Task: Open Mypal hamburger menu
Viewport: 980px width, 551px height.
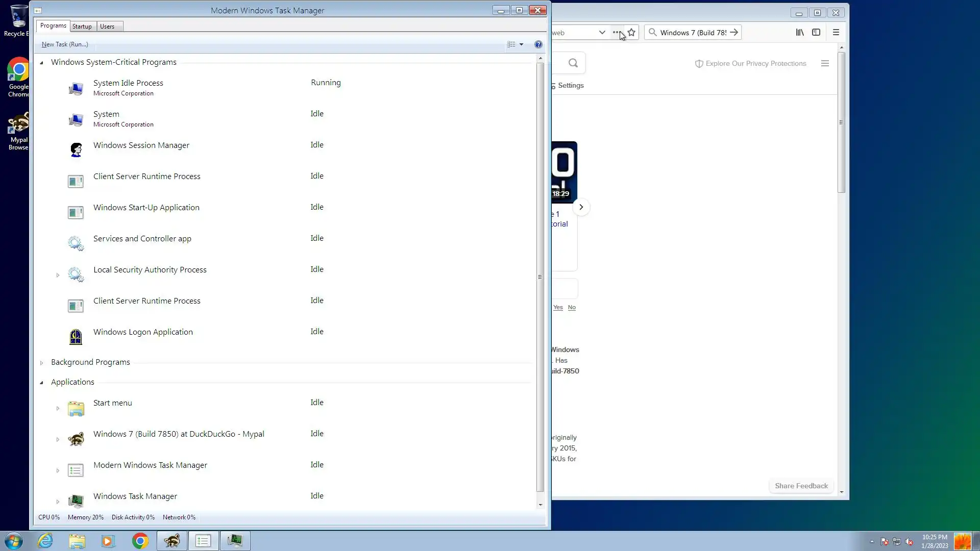Action: pos(836,33)
